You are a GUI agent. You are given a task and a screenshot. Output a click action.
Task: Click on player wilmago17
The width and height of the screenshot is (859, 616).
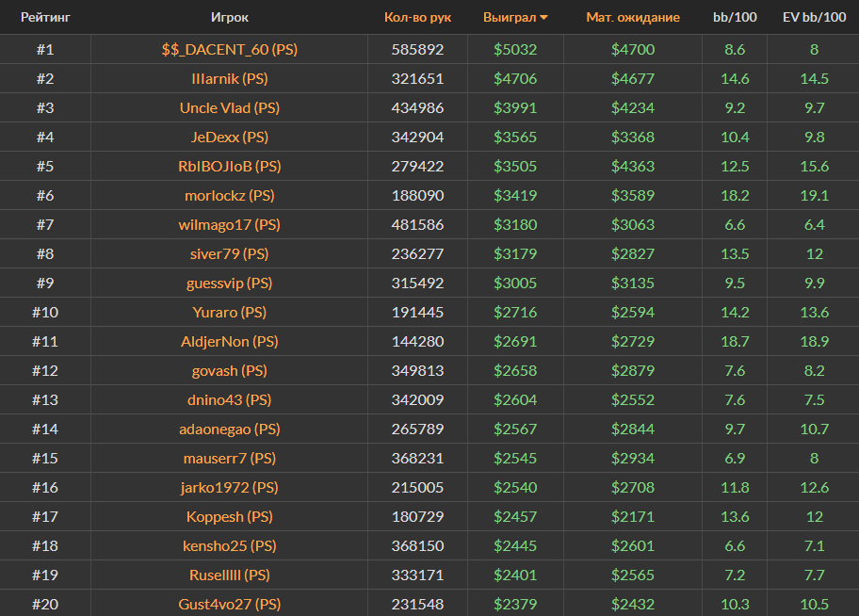click(x=229, y=224)
